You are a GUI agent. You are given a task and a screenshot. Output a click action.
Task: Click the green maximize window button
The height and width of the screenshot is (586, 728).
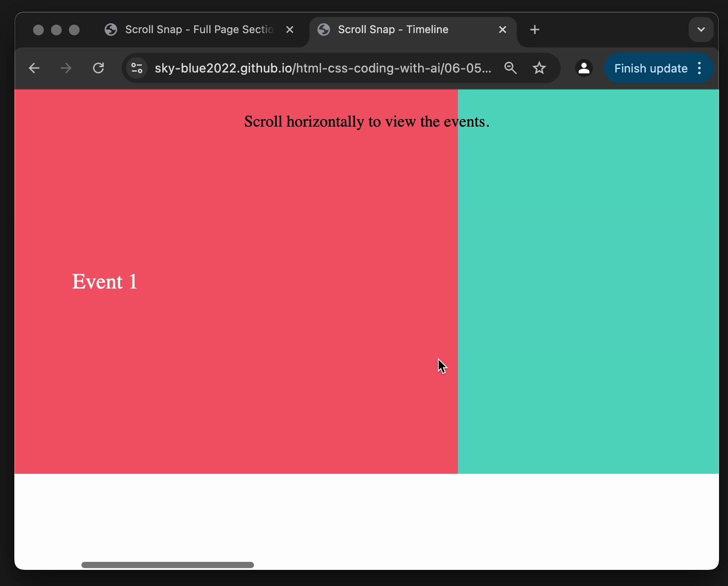tap(74, 30)
